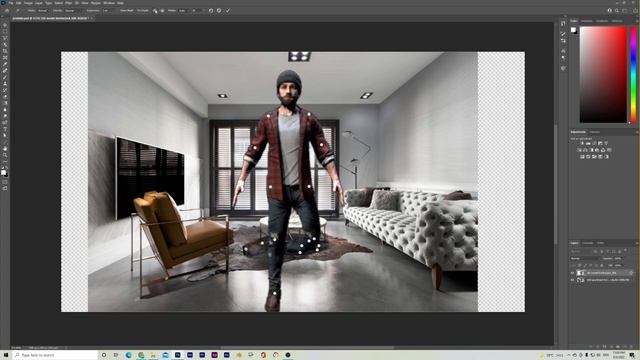Toggle lock all in Layers panel

pos(602,265)
